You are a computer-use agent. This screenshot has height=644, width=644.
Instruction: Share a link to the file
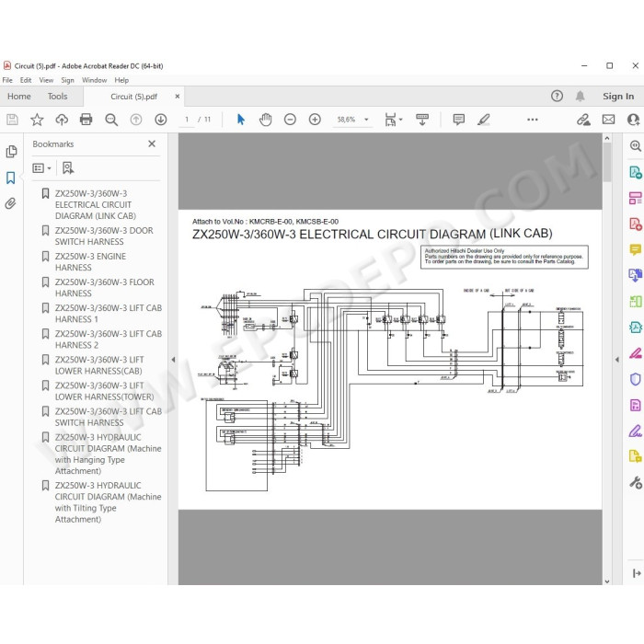click(x=583, y=120)
